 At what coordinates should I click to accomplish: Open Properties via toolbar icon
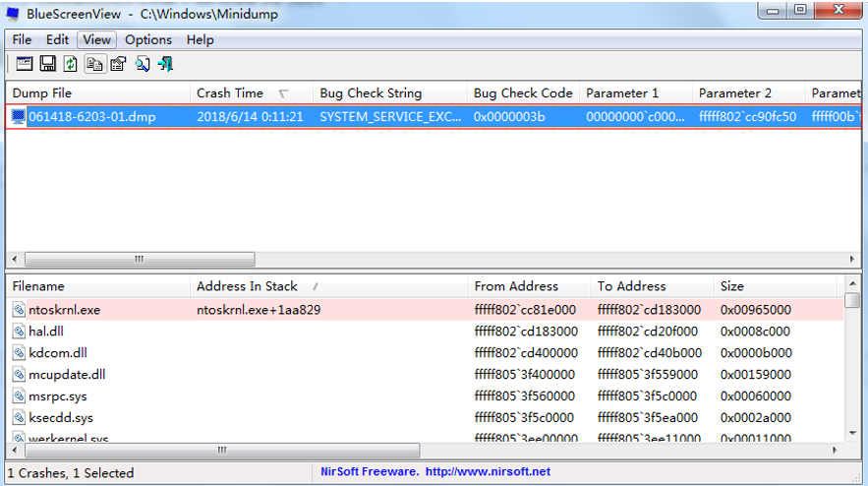coord(118,64)
